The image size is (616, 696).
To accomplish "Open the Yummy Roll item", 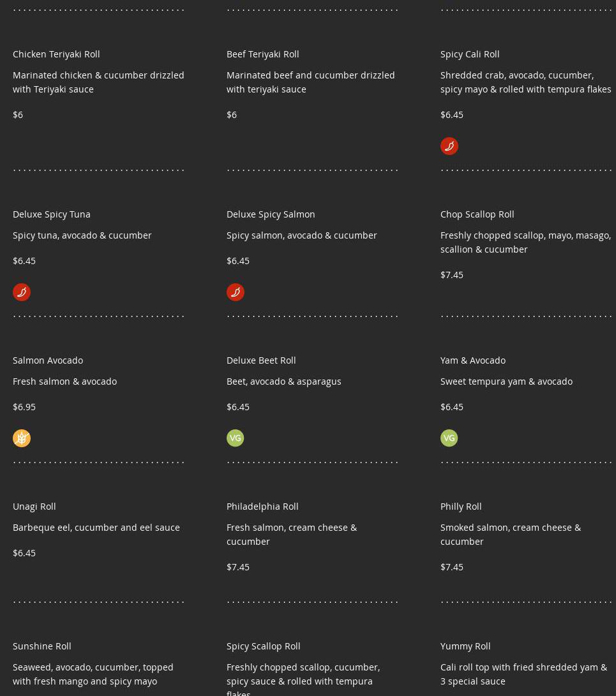I will [x=465, y=646].
